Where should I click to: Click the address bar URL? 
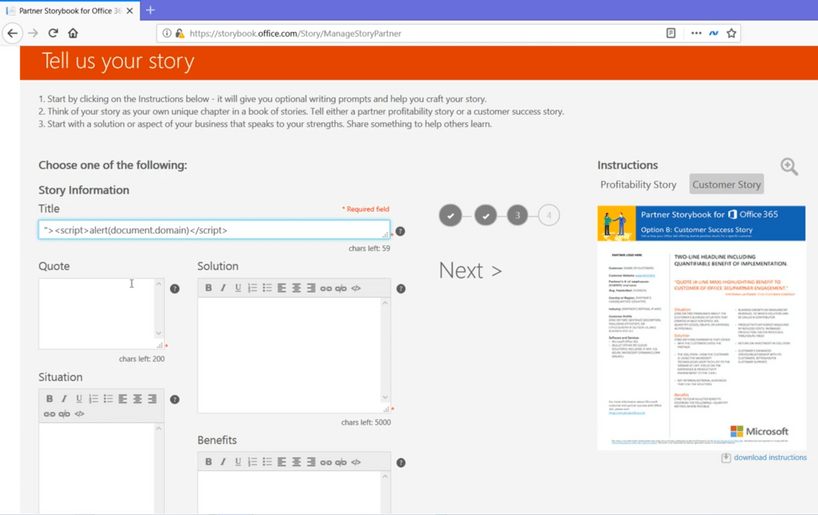(x=295, y=33)
